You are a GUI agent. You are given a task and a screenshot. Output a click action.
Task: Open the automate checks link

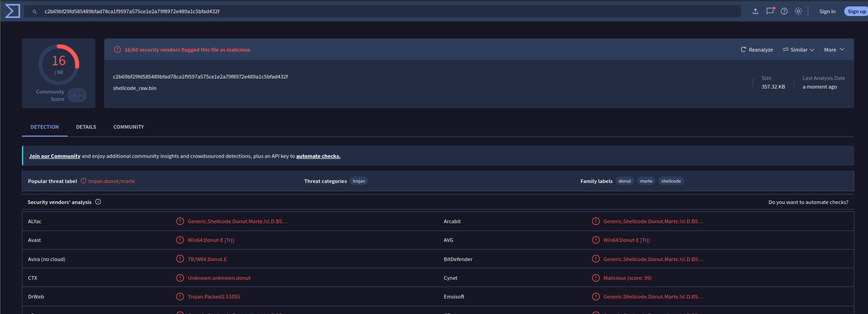point(318,156)
